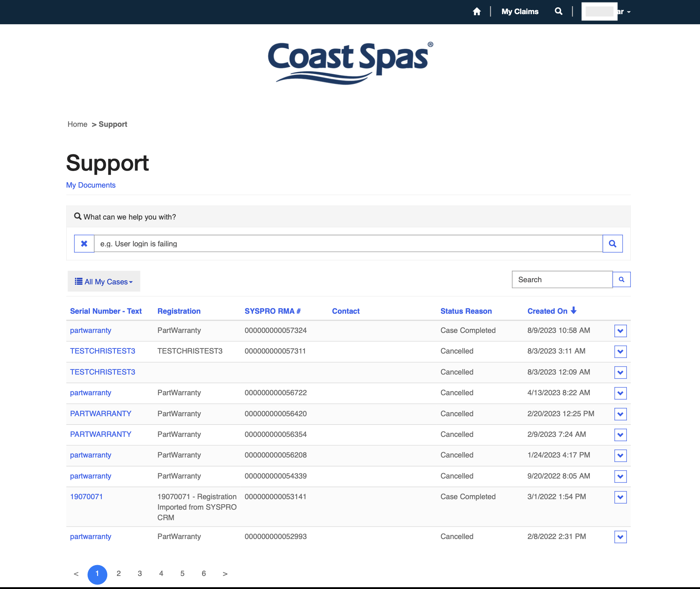Expand actions for case created 9/20/2022 8:05 AM

point(621,476)
